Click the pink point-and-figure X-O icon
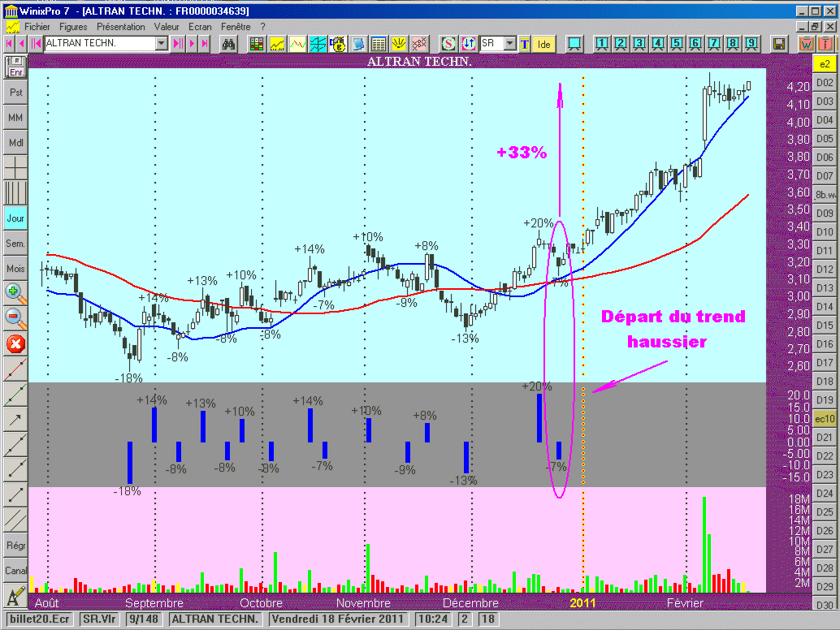 419,44
